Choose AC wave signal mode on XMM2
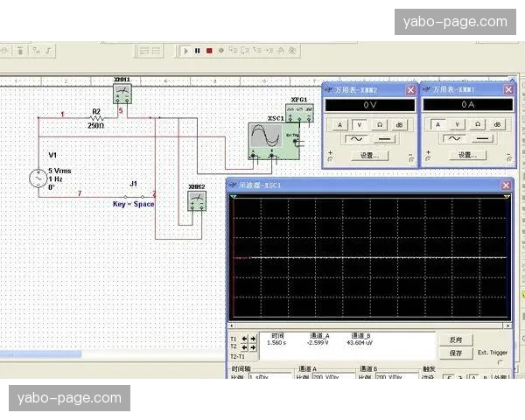The width and height of the screenshot is (525, 420). pos(357,139)
